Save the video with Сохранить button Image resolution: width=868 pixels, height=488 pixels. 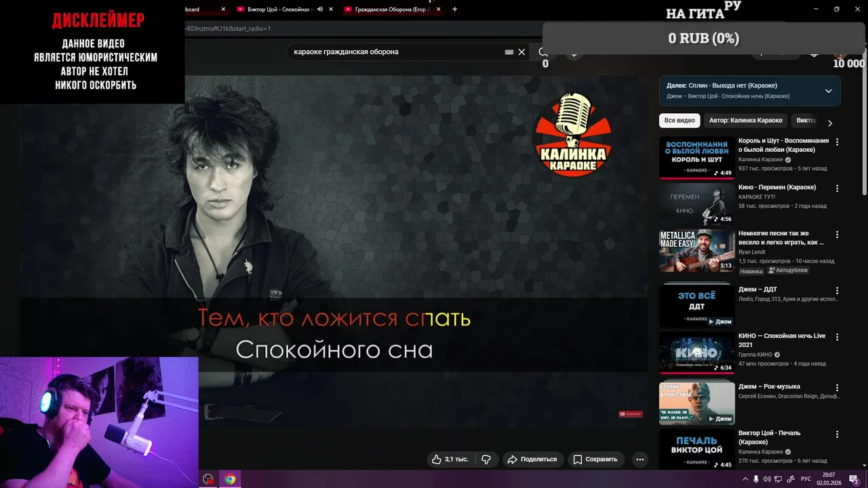(595, 459)
